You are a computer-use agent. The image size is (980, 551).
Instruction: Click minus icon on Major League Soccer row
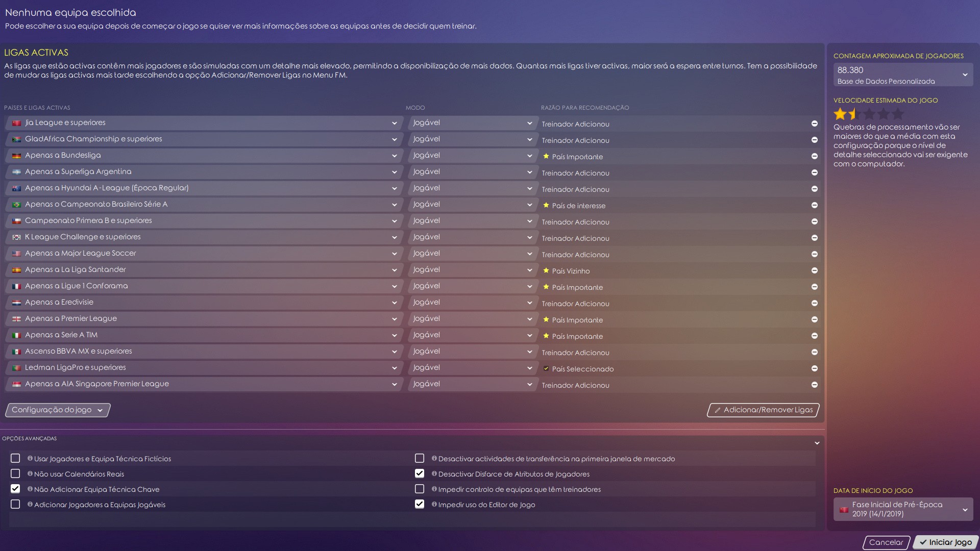pos(815,254)
